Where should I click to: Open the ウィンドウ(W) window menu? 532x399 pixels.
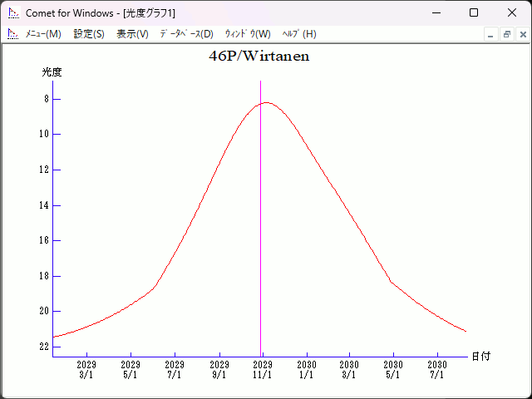pyautogui.click(x=248, y=34)
